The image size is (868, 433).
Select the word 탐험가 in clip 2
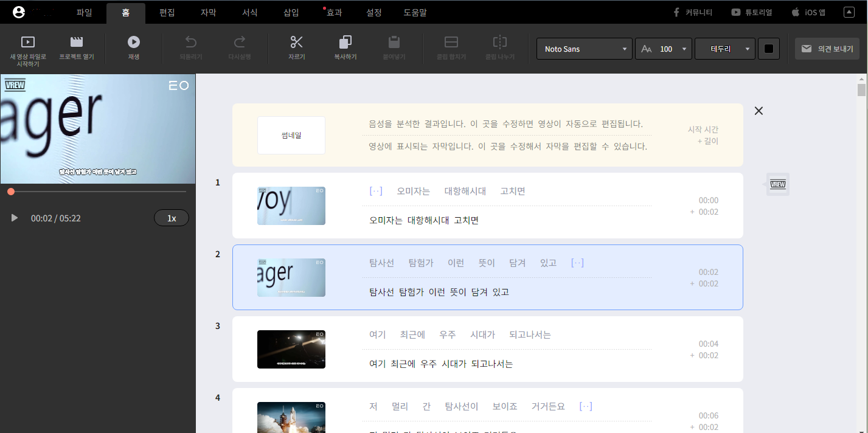(x=422, y=263)
